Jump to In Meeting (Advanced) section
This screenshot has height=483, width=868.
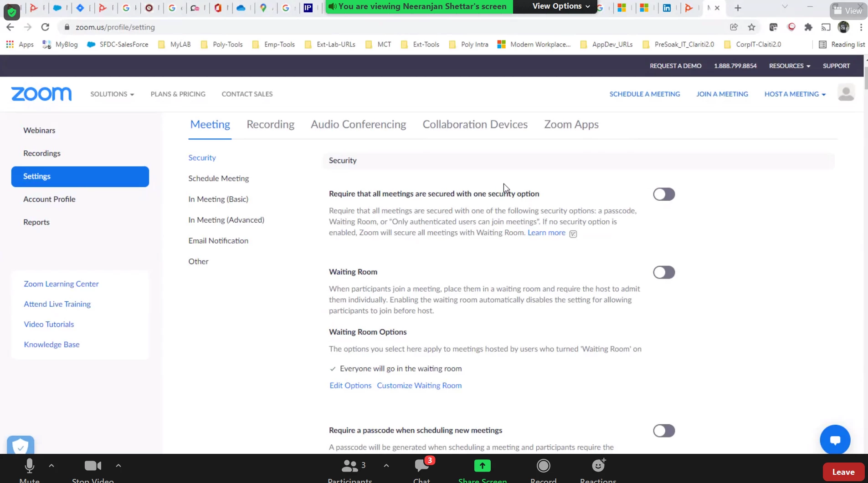226,220
